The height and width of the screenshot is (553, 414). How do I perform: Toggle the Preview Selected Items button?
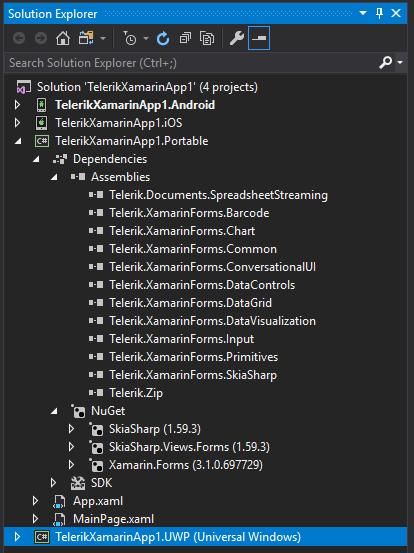point(259,38)
